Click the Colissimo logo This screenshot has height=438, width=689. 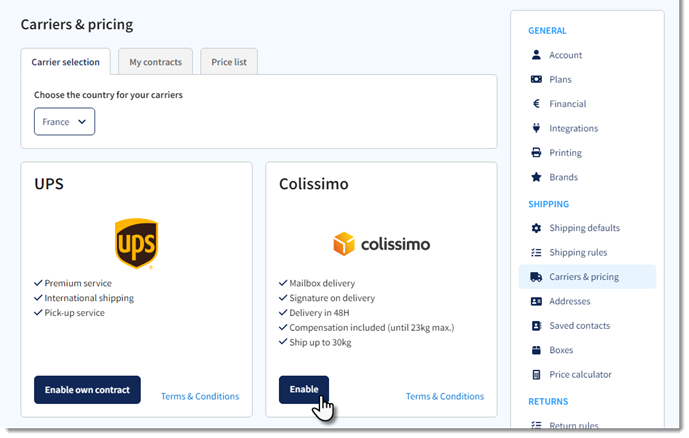click(x=381, y=244)
